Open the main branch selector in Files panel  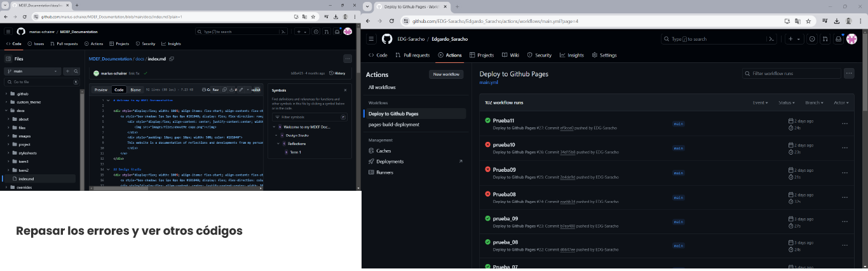pos(32,71)
